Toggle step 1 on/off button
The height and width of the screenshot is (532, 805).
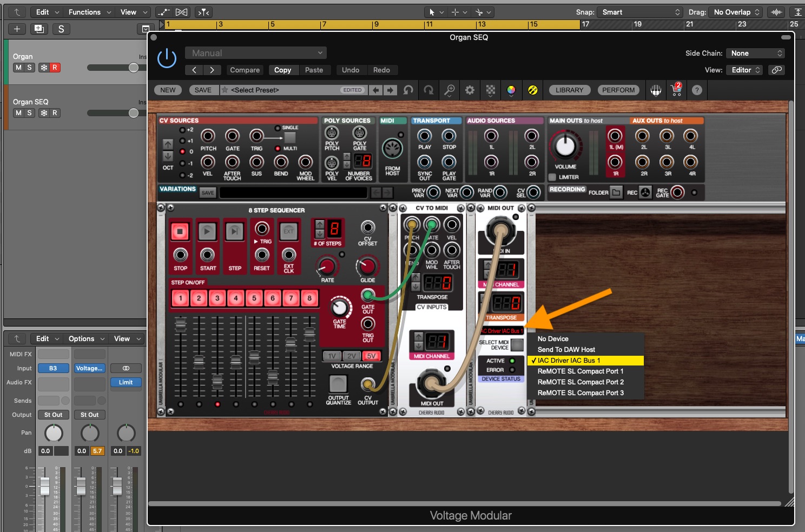[x=181, y=298]
